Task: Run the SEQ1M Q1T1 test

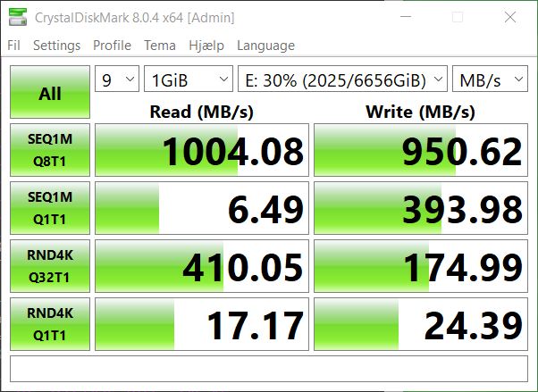Action: tap(50, 208)
